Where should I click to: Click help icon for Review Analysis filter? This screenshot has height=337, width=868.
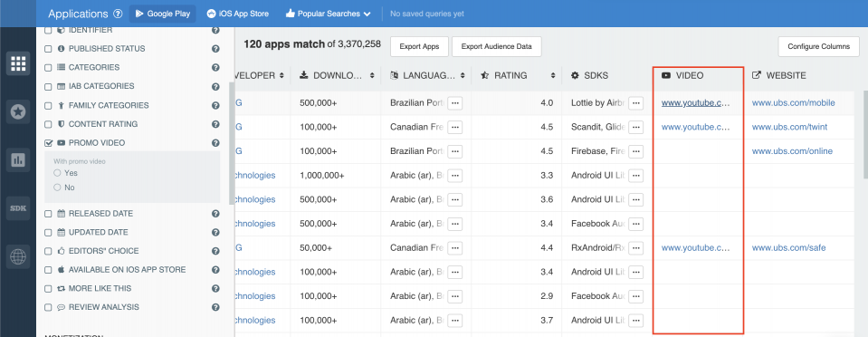216,308
